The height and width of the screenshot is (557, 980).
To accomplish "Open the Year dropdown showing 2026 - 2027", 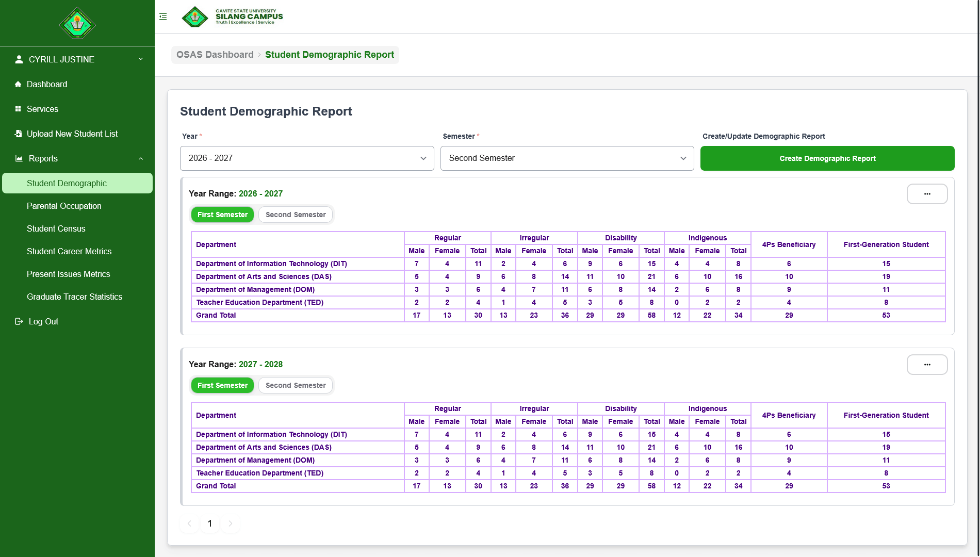I will (307, 158).
